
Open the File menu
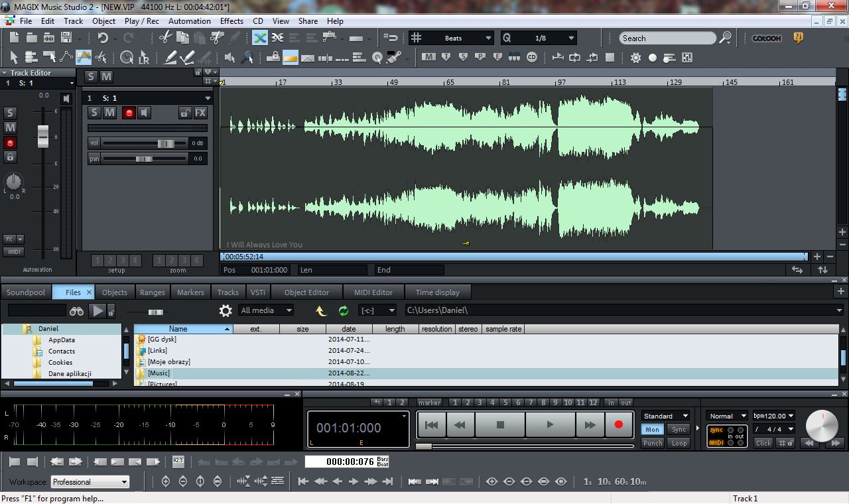tap(26, 21)
